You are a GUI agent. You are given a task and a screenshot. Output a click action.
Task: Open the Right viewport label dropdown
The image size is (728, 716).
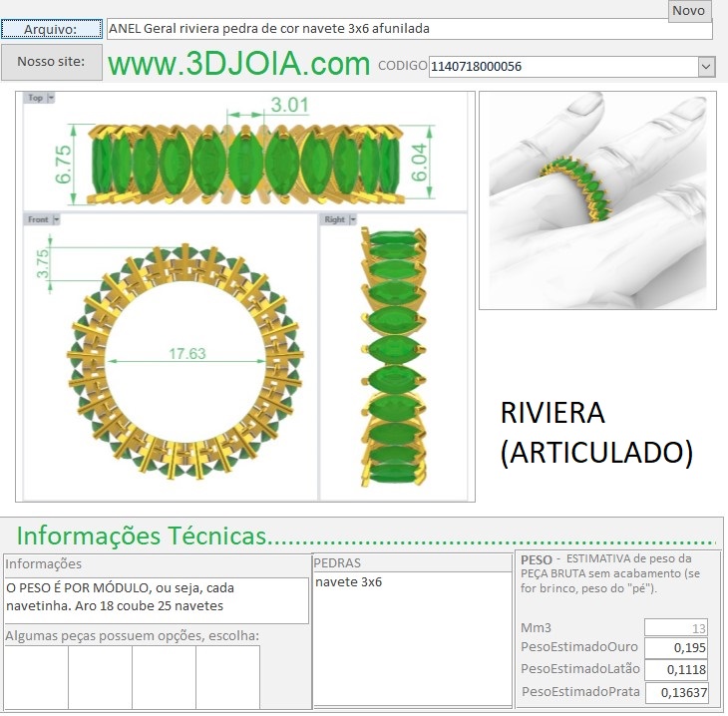click(350, 218)
